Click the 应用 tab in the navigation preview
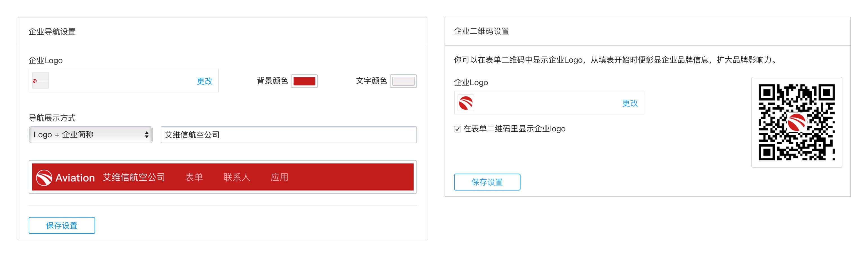Screen dimensions: 868x257 [x=279, y=178]
